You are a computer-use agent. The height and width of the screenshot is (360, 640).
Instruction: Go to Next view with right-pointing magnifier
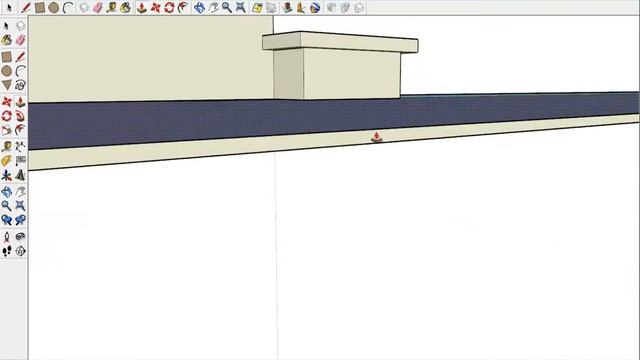coord(20,220)
